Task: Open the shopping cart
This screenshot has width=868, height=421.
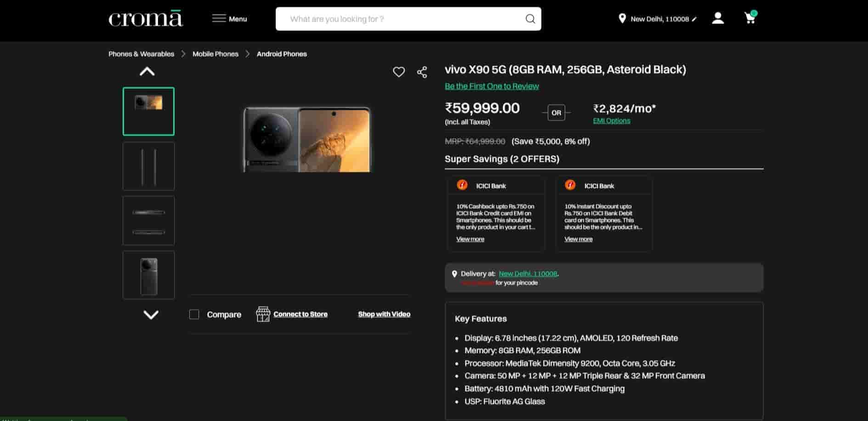Action: [x=749, y=18]
